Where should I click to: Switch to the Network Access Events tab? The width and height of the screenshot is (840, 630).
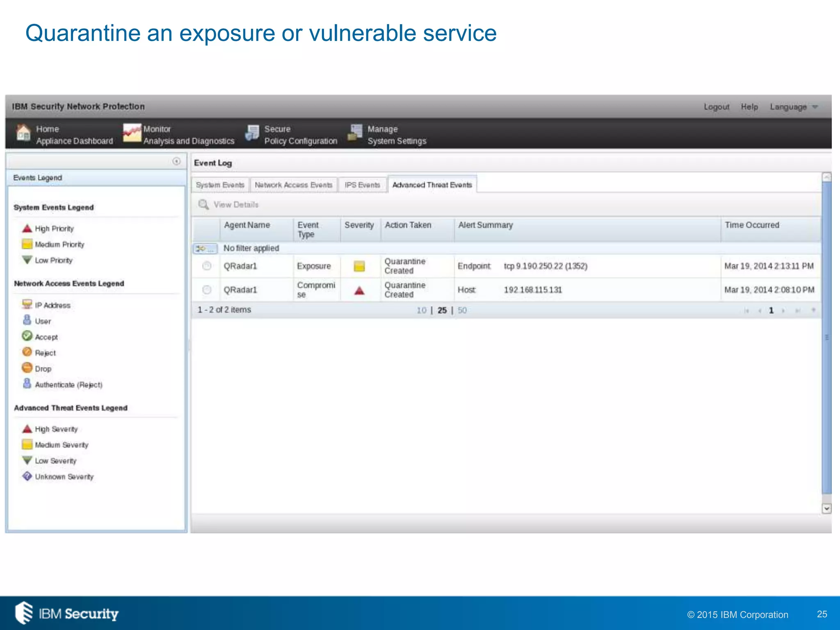(x=294, y=185)
